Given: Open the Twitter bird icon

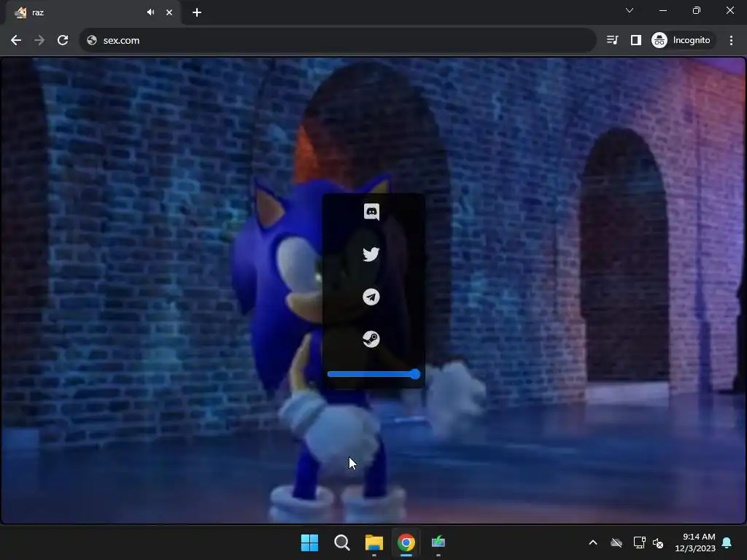Looking at the screenshot, I should click(x=371, y=254).
